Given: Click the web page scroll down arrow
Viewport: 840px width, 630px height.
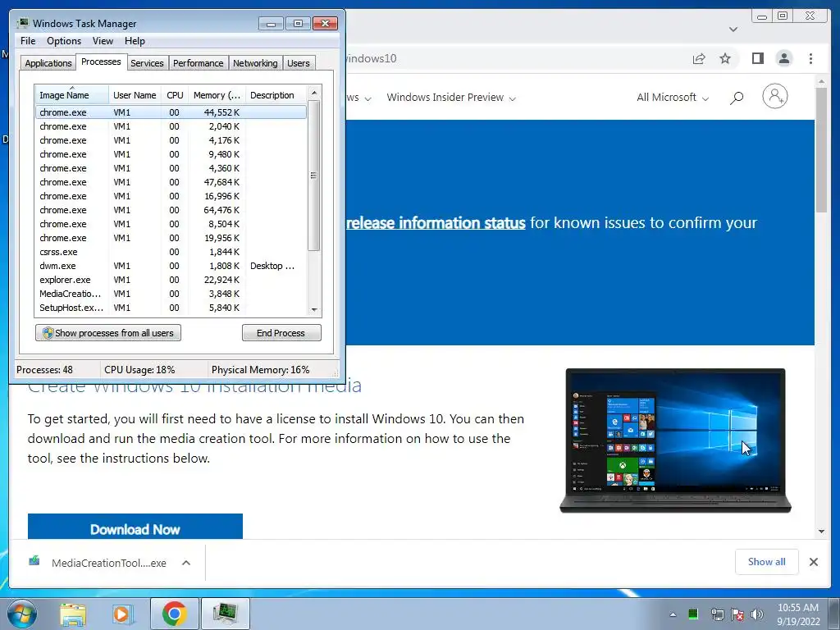Looking at the screenshot, I should point(821,532).
